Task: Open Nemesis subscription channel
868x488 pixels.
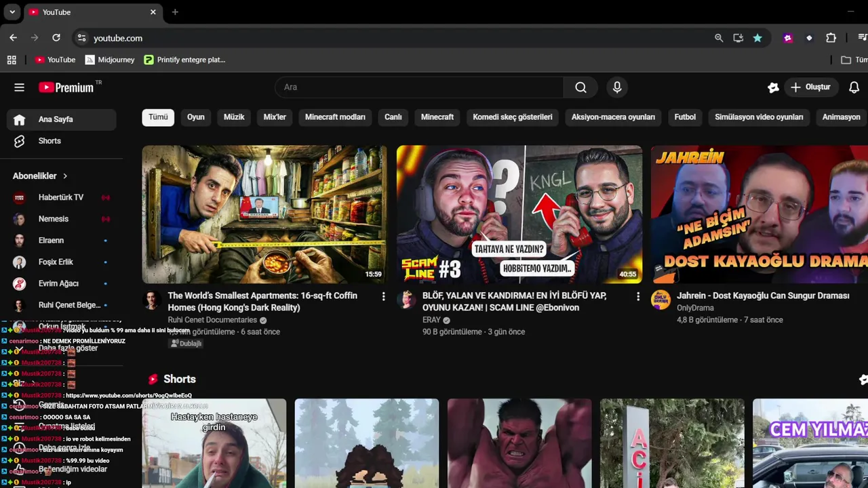Action: (62, 219)
